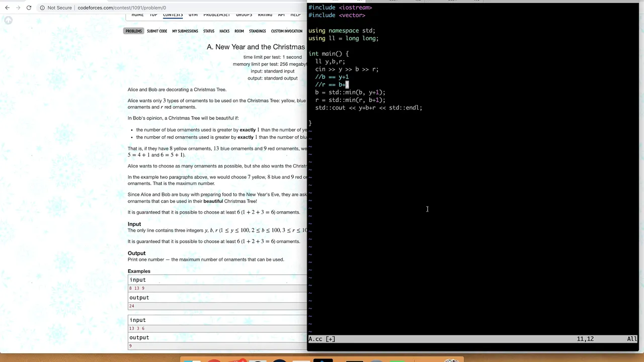This screenshot has width=644, height=362.
Task: Click the 'Output' section heading
Action: (136, 253)
